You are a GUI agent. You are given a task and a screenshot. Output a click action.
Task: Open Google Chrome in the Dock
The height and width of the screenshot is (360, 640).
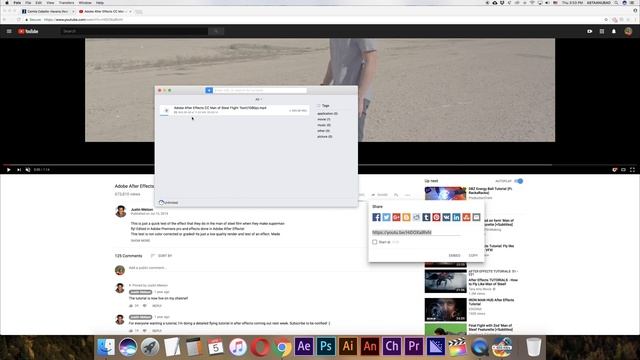click(x=282, y=347)
